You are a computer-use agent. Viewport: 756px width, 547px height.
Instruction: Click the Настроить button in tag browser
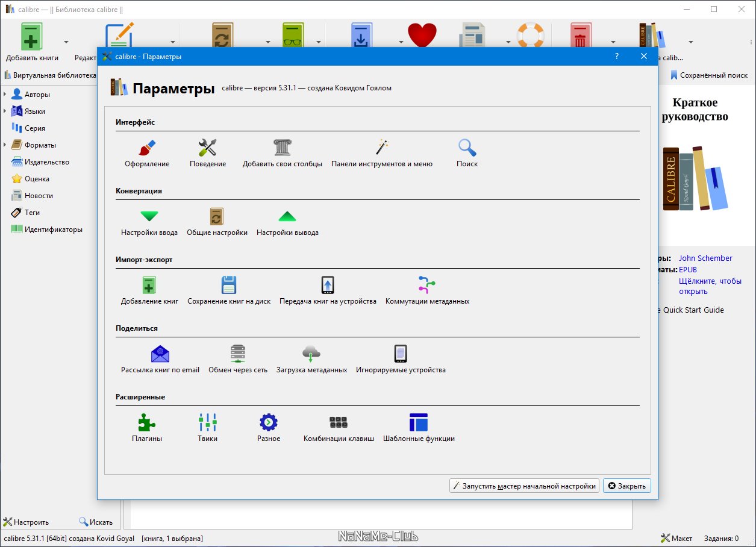[27, 522]
